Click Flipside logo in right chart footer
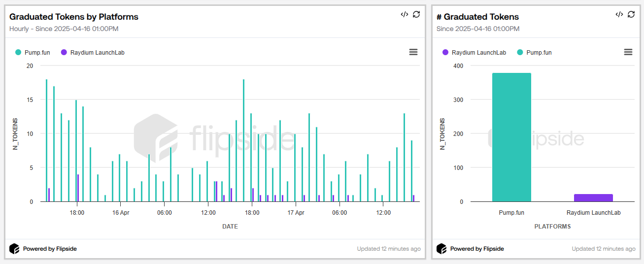This screenshot has height=264, width=644. (x=442, y=249)
